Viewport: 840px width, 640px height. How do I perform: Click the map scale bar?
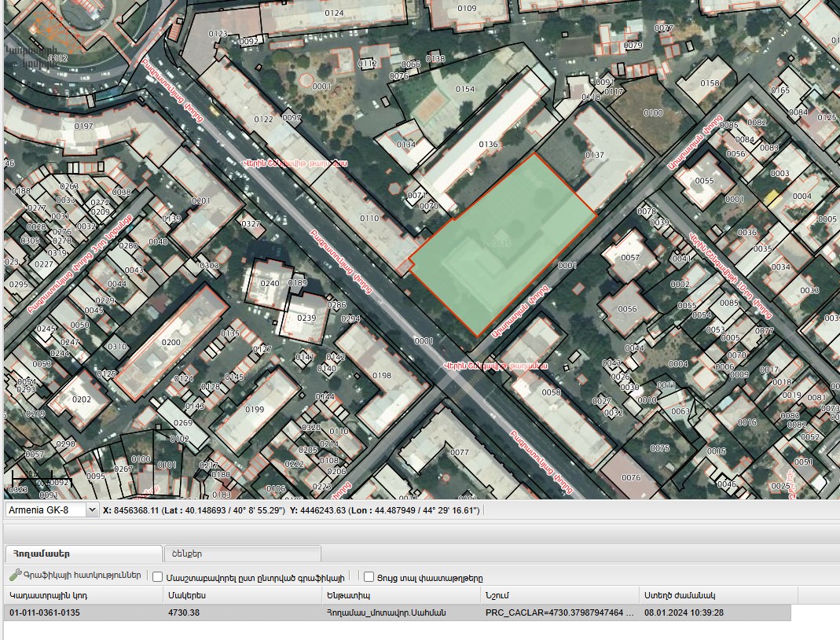[x=35, y=476]
